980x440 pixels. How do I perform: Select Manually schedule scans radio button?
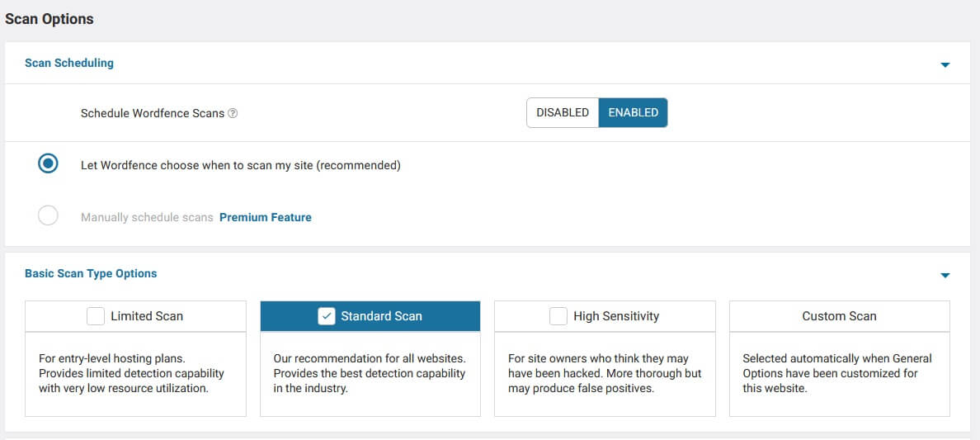pos(48,216)
